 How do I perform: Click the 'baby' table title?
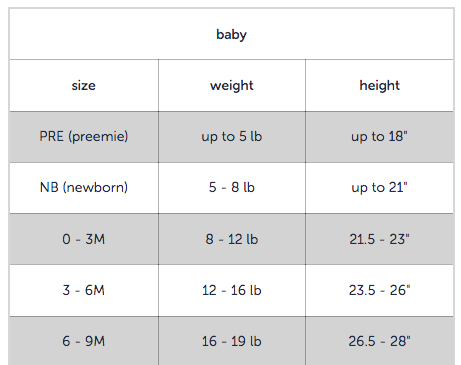pyautogui.click(x=231, y=34)
